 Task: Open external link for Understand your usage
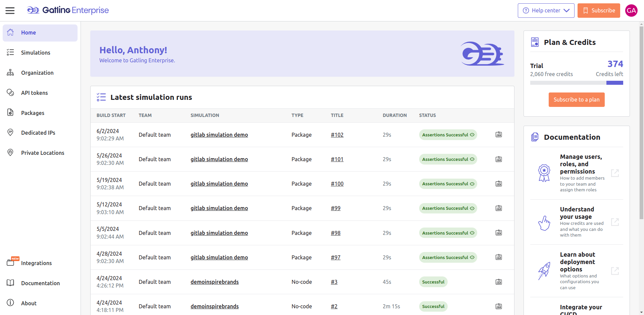(x=614, y=222)
